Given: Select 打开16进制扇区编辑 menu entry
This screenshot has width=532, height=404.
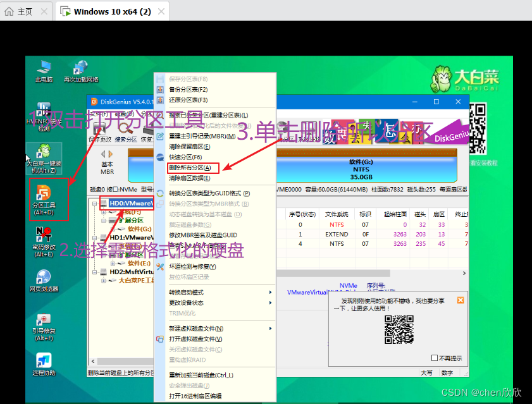Looking at the screenshot, I should (195, 396).
